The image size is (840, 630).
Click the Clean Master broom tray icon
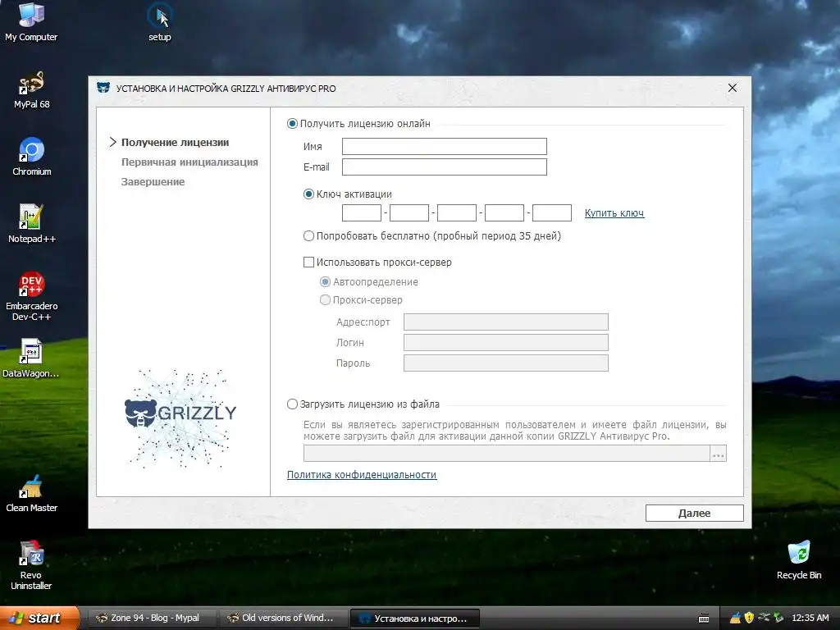[735, 618]
